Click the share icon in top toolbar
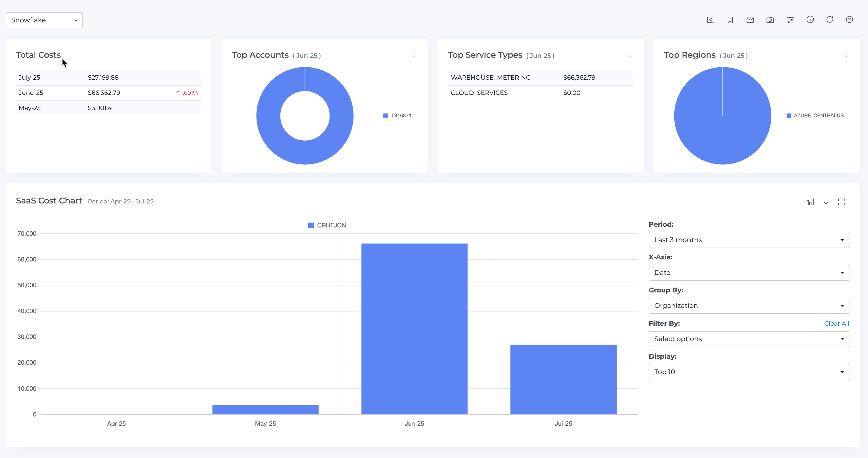Image resolution: width=868 pixels, height=458 pixels. pos(710,20)
